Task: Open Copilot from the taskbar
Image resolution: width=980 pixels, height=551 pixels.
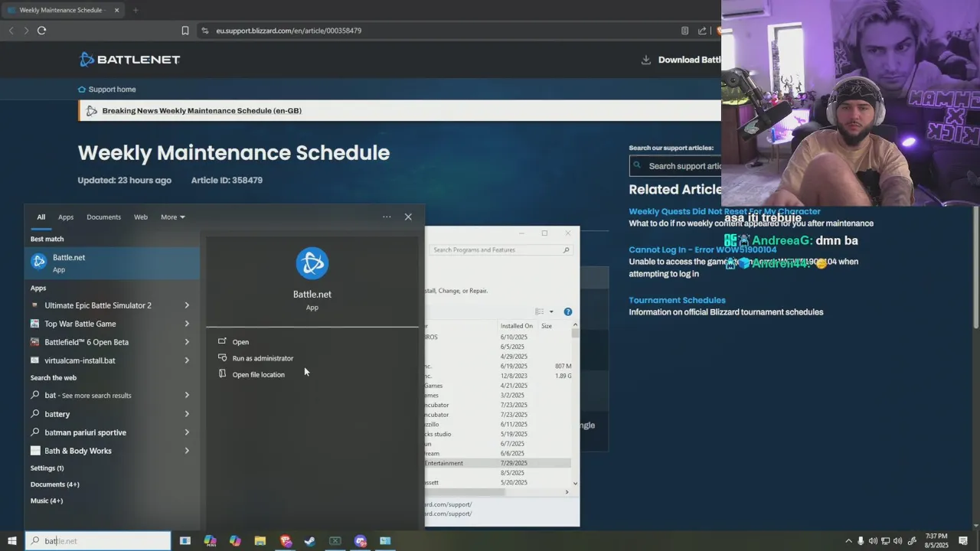Action: pos(235,541)
